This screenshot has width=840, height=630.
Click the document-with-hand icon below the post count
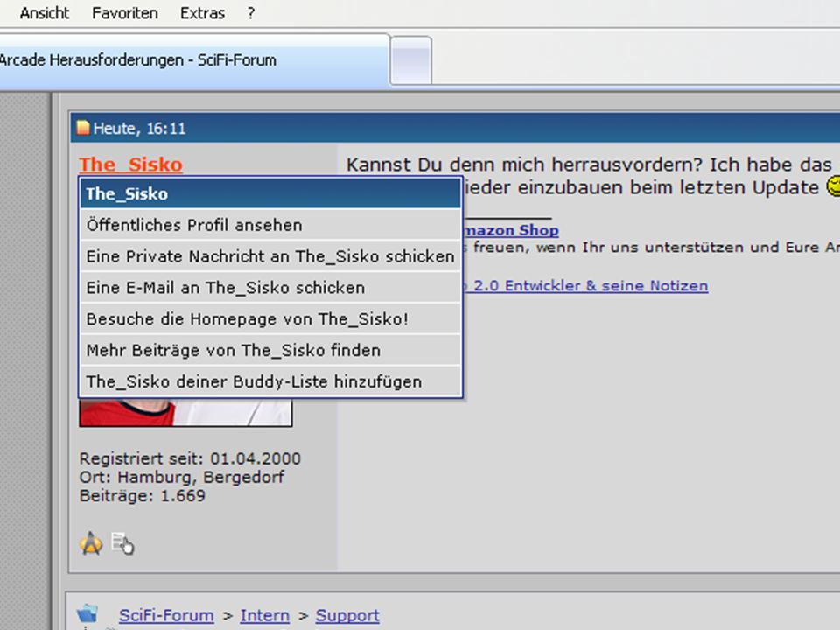coord(122,544)
